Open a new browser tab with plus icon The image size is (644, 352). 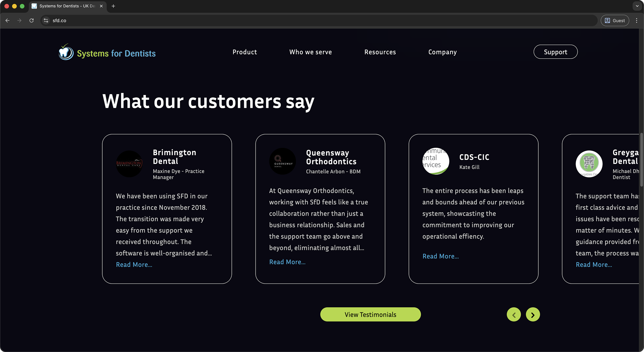pyautogui.click(x=113, y=6)
